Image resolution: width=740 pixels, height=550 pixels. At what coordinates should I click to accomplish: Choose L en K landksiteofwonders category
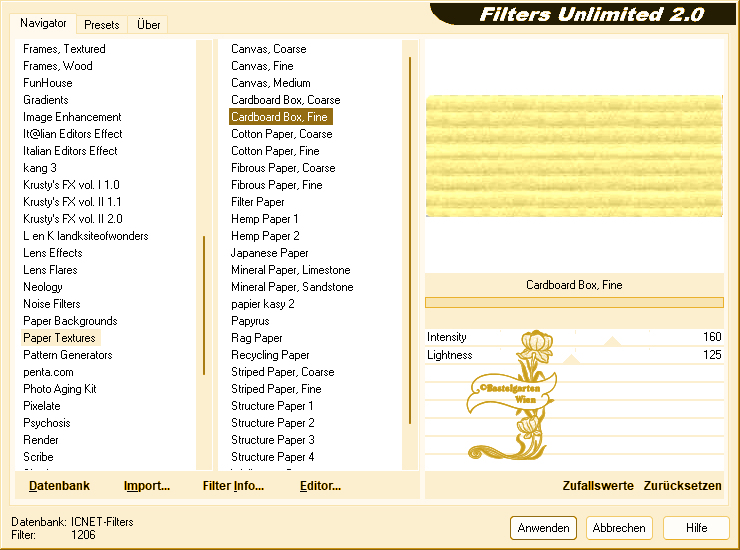click(x=85, y=236)
